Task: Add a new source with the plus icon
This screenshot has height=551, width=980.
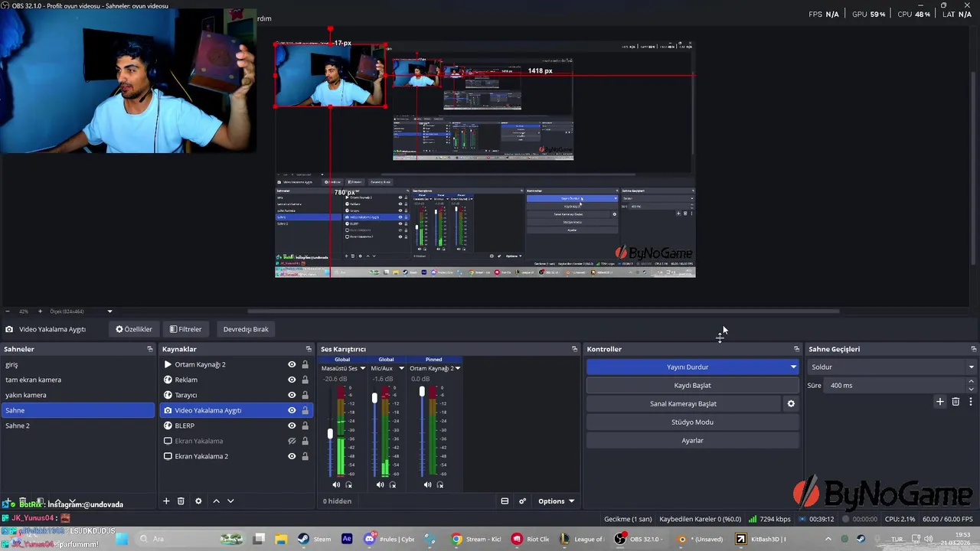Action: (166, 501)
